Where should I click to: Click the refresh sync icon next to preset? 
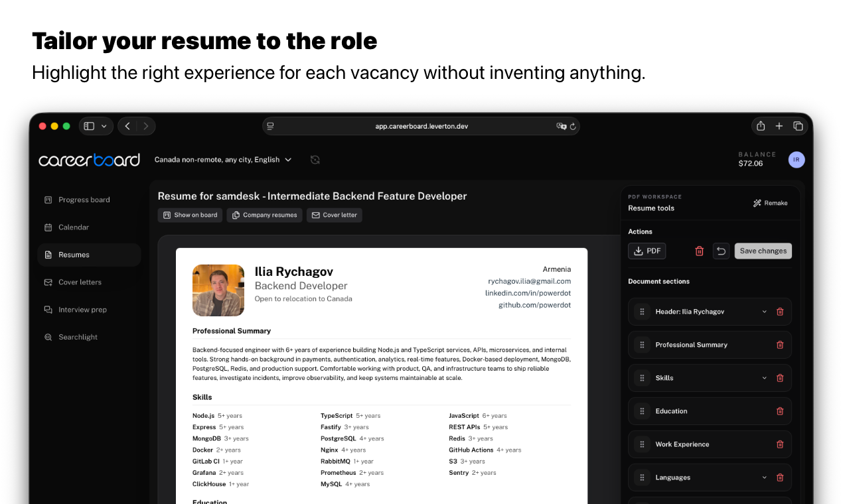tap(315, 160)
